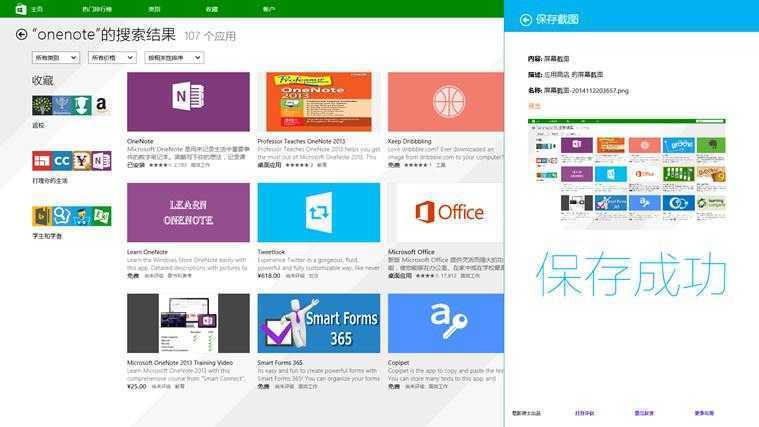Click the 'Keep Dribbbling' title text
Image resolution: width=759 pixels, height=427 pixels.
coord(410,141)
